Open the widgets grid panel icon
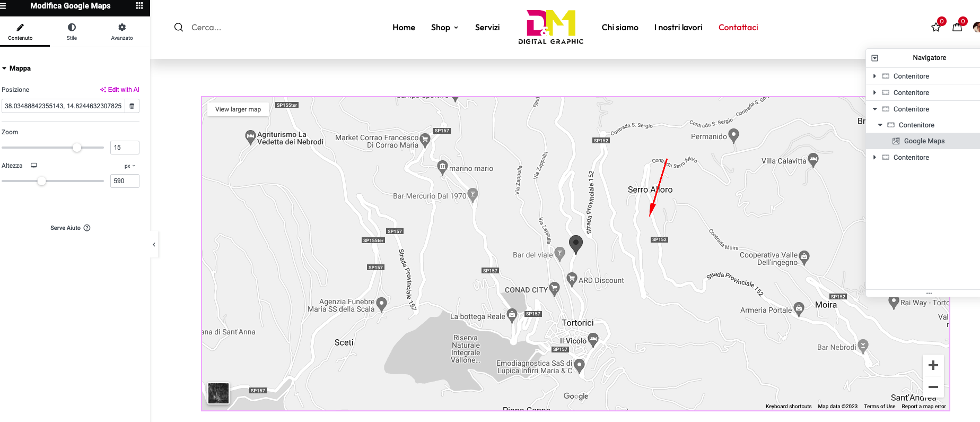The width and height of the screenshot is (980, 422). click(139, 6)
